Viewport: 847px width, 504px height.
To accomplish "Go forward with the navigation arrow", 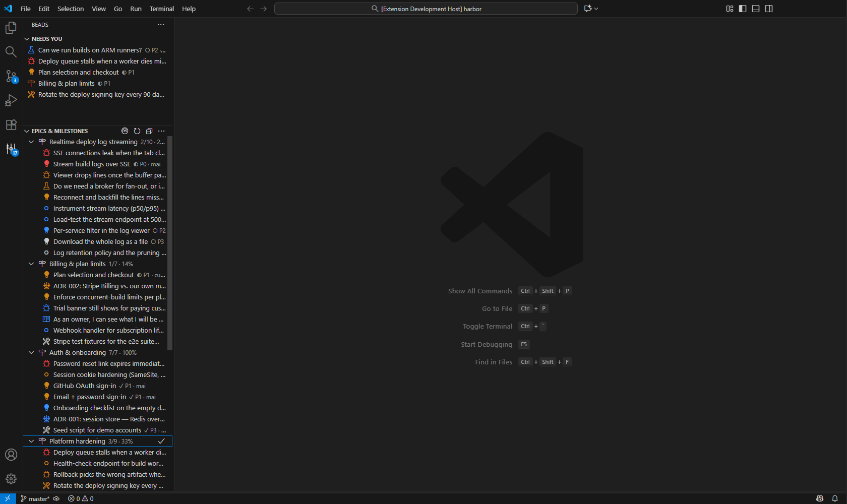I will [263, 9].
